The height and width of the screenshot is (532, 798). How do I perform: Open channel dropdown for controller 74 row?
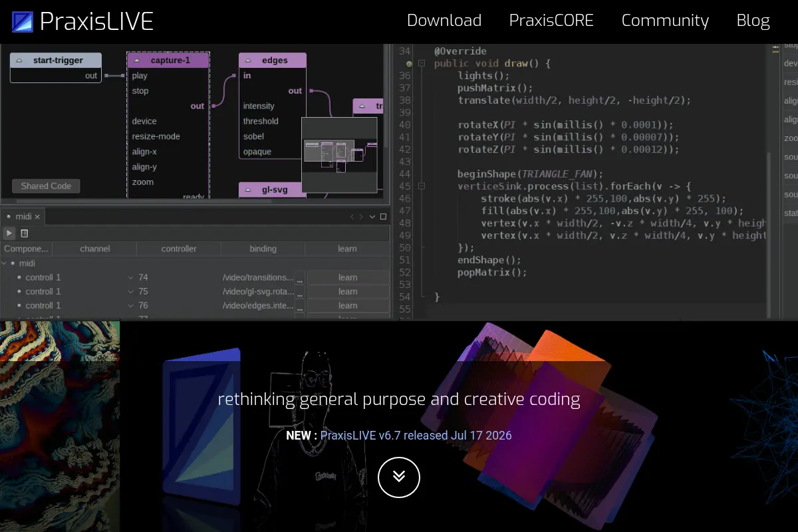point(131,277)
